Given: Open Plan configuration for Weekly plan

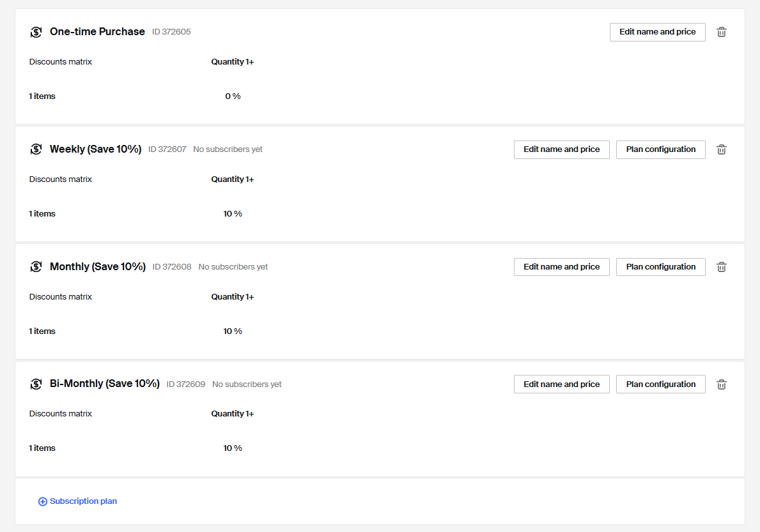Looking at the screenshot, I should tap(660, 149).
